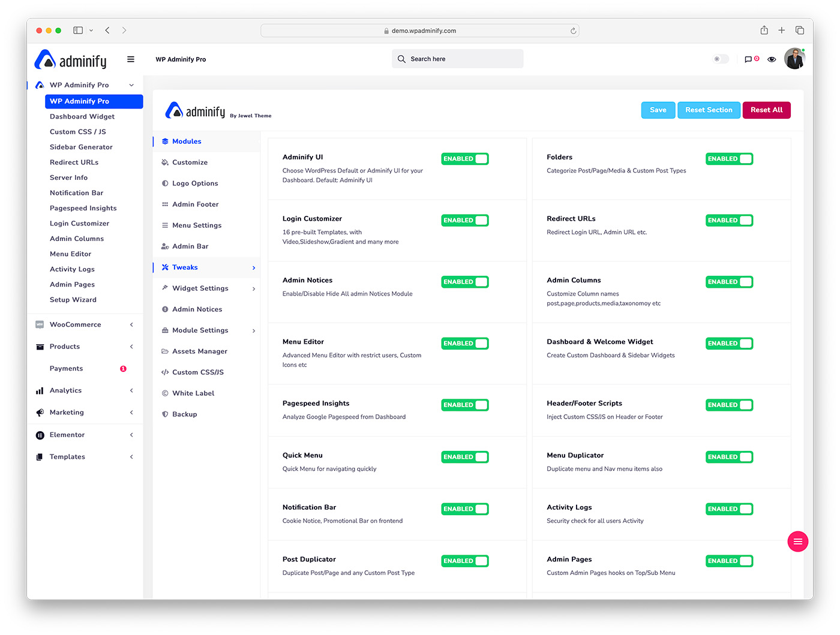Click the Products sidebar icon
Screen dimensions: 840x635
pyautogui.click(x=40, y=347)
